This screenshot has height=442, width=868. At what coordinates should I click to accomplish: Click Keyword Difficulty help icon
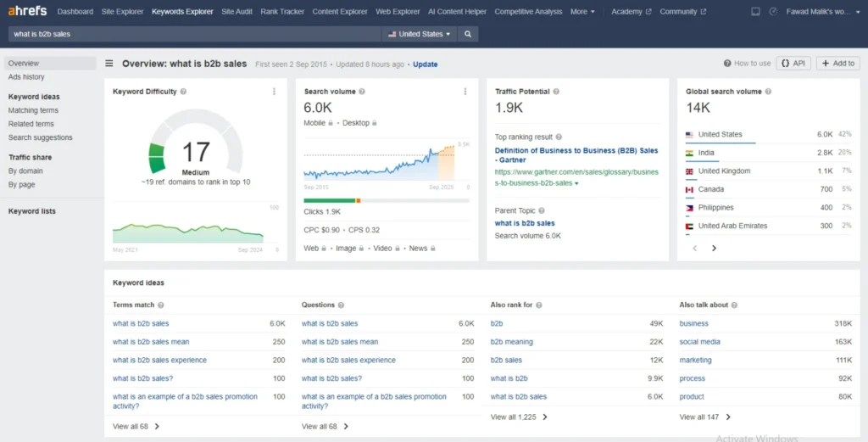click(x=183, y=92)
